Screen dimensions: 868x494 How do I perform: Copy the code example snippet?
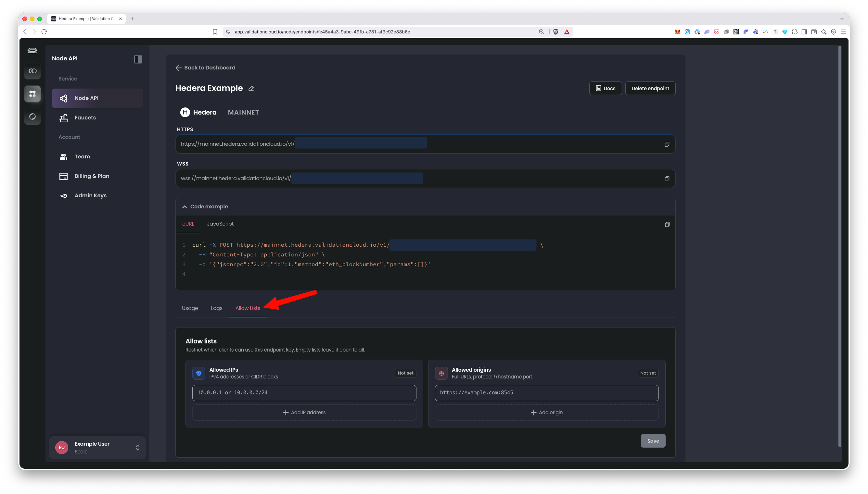tap(667, 224)
